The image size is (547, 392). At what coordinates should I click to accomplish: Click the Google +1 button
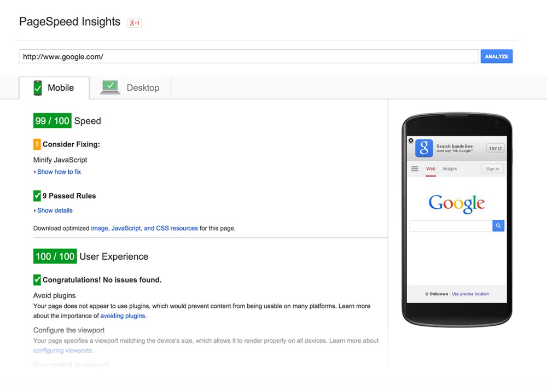click(135, 23)
